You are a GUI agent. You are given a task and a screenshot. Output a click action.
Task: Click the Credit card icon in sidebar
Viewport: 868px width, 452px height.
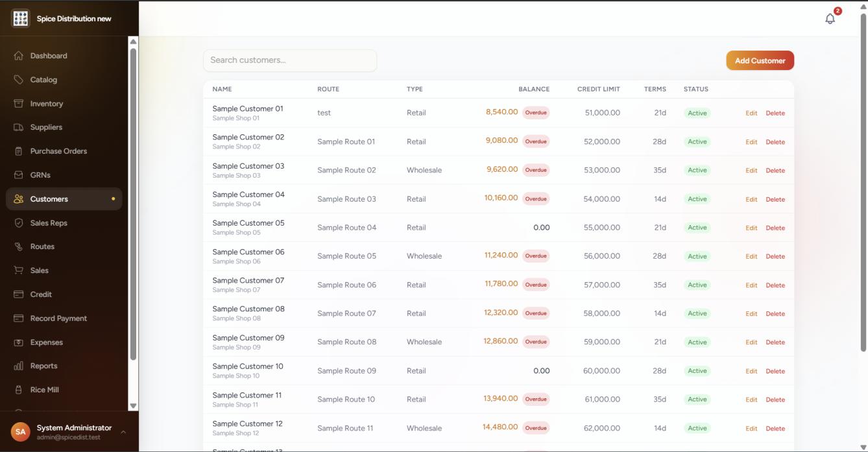[19, 294]
